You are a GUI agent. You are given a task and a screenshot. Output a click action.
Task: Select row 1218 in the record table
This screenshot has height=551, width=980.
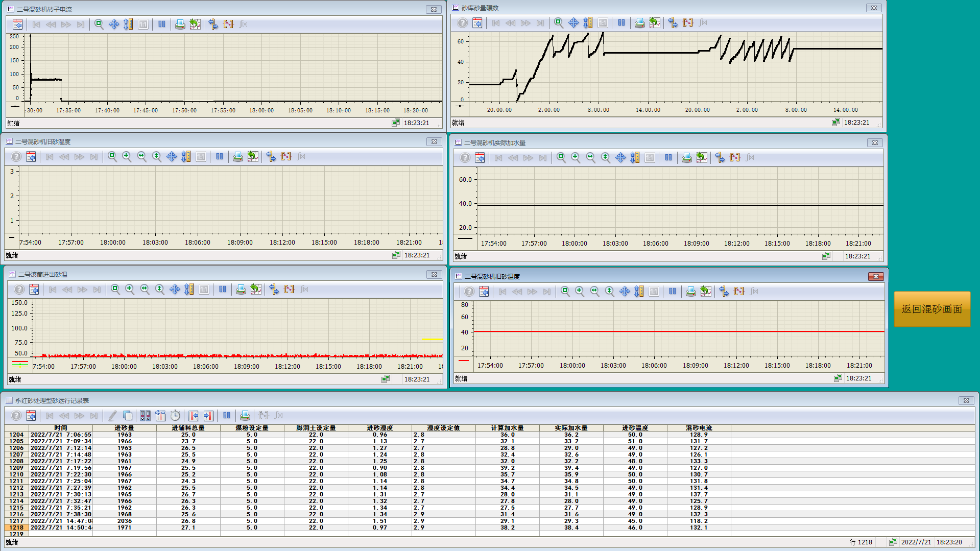[16, 528]
